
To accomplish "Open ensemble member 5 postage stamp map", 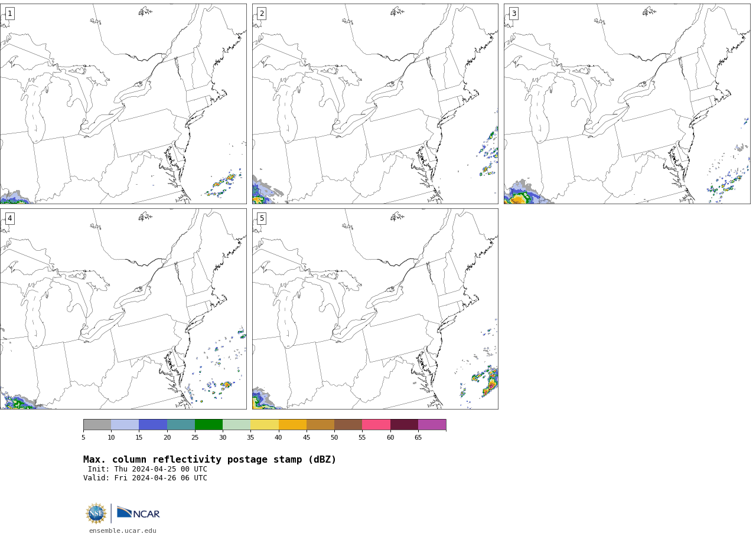I will click(375, 309).
